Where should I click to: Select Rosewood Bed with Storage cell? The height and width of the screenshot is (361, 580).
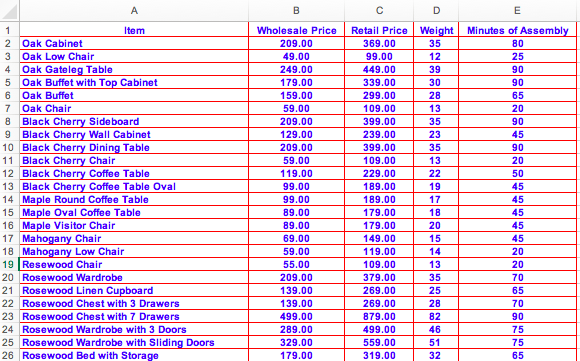pyautogui.click(x=134, y=355)
